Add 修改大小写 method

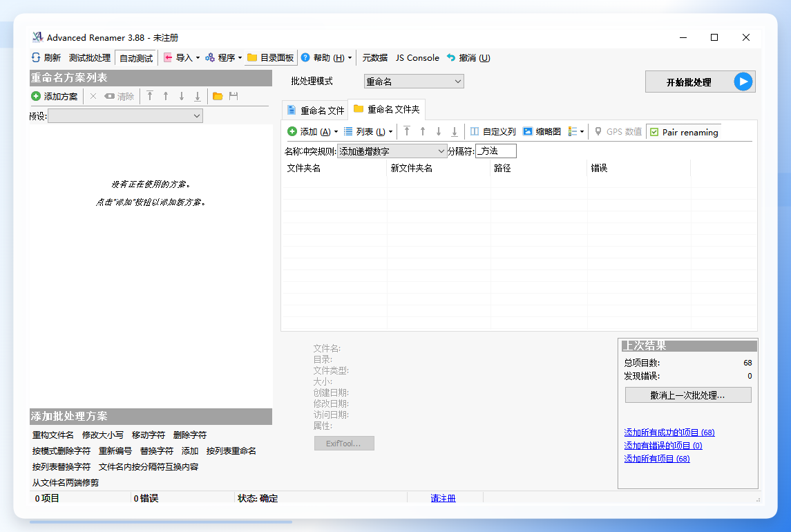click(x=103, y=435)
